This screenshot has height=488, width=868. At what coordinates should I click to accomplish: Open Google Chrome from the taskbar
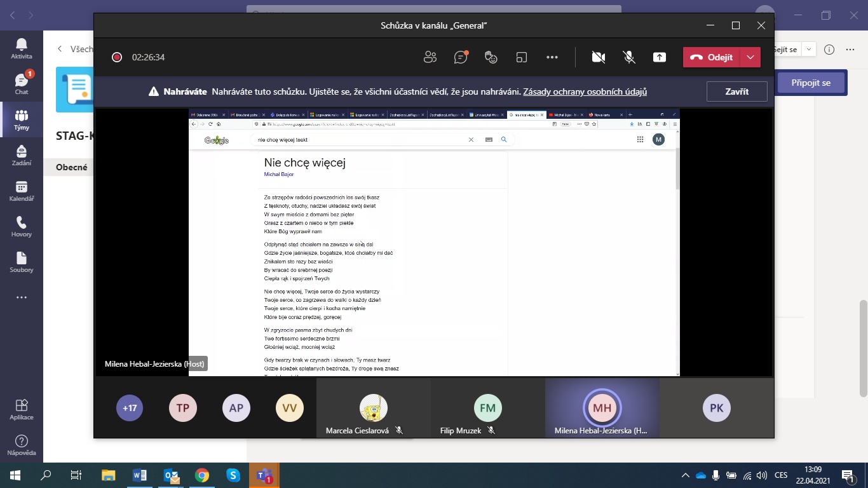click(x=202, y=475)
